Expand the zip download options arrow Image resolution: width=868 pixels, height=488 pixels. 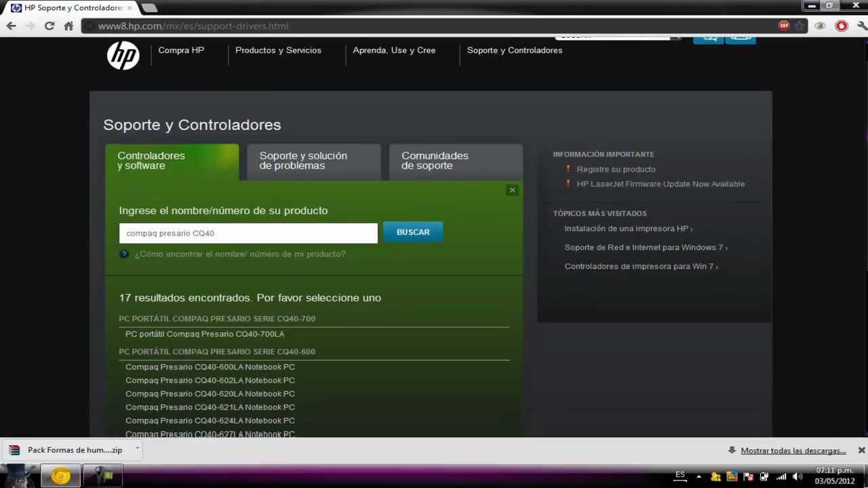137,449
